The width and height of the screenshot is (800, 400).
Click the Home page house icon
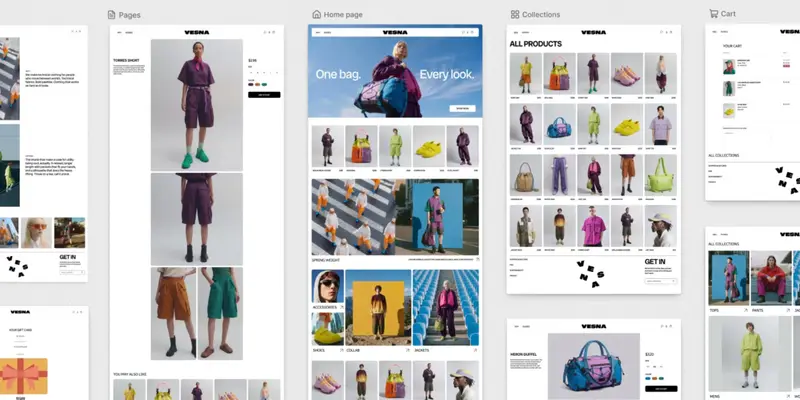pyautogui.click(x=317, y=14)
